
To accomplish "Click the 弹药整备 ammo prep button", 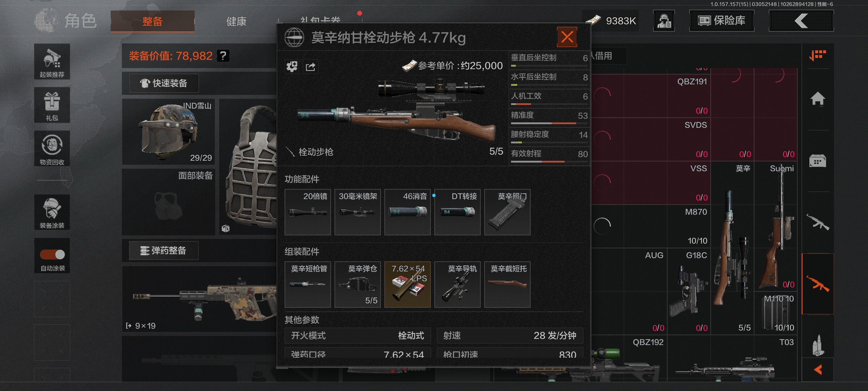I will [164, 251].
